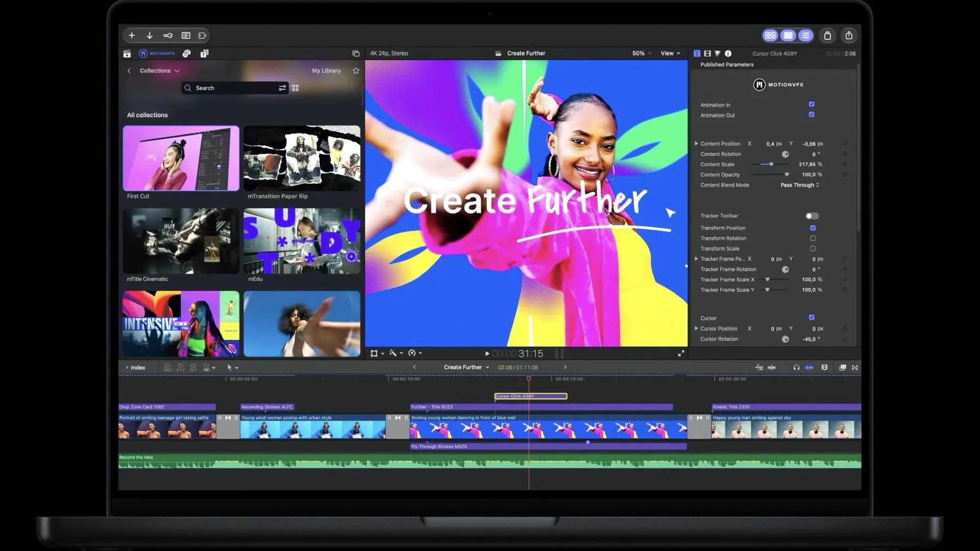Check the Transform Rotation checkbox
The height and width of the screenshot is (551, 980).
(813, 238)
